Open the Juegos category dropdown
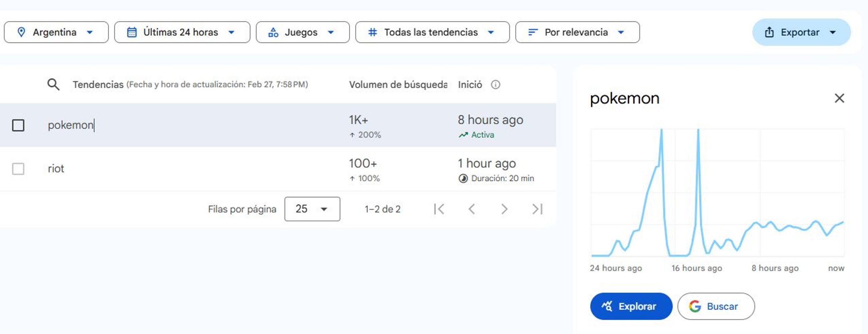The width and height of the screenshot is (868, 334). coord(303,32)
